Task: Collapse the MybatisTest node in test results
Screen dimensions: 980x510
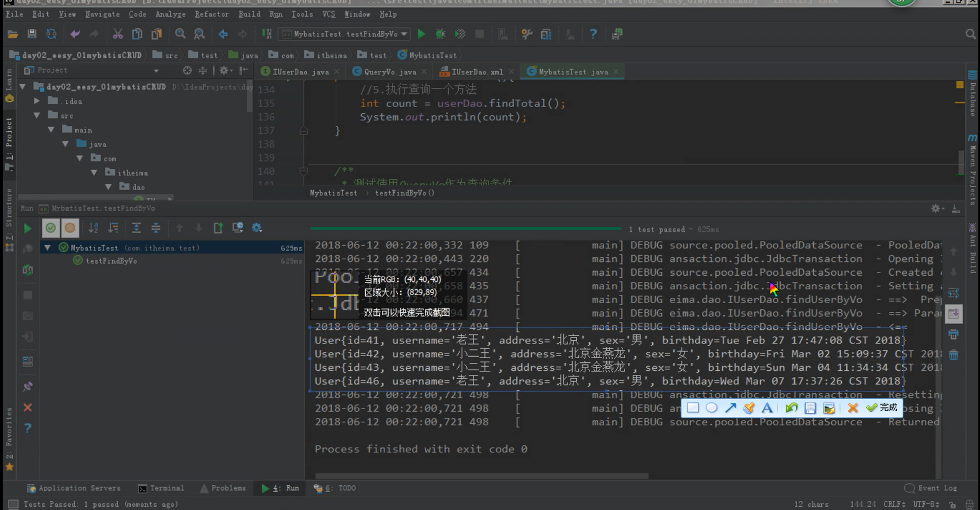Action: point(48,248)
